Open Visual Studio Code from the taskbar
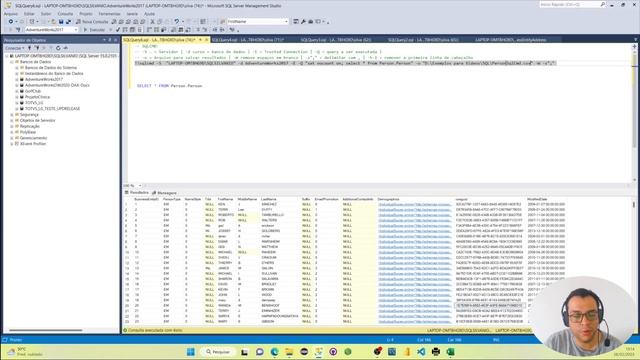 click(x=421, y=351)
